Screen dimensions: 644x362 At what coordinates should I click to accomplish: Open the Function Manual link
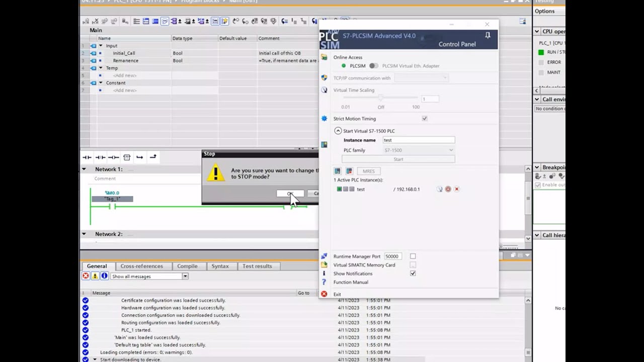351,282
